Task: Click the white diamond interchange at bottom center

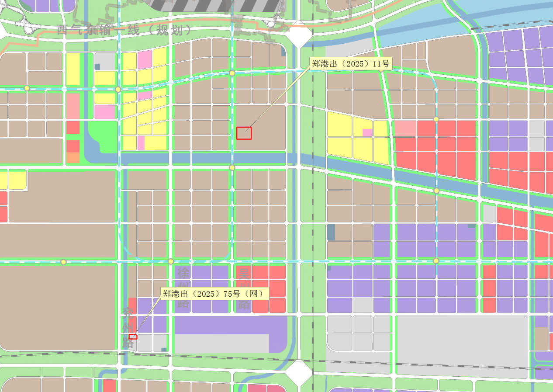Action: [x=299, y=373]
